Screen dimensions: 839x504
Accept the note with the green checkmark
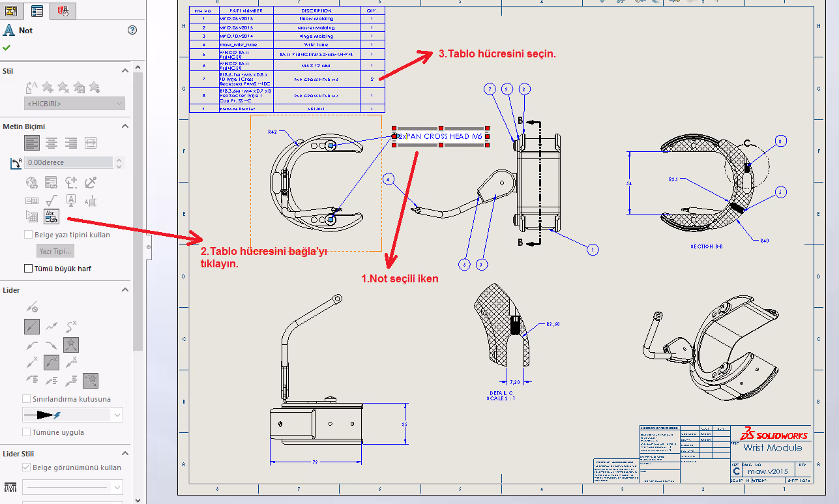coord(7,48)
